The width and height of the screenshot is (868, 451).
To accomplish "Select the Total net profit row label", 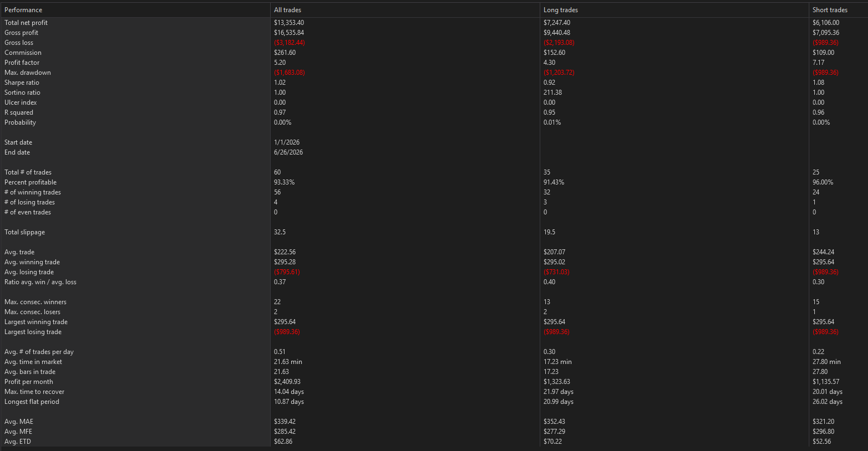I will coord(26,23).
